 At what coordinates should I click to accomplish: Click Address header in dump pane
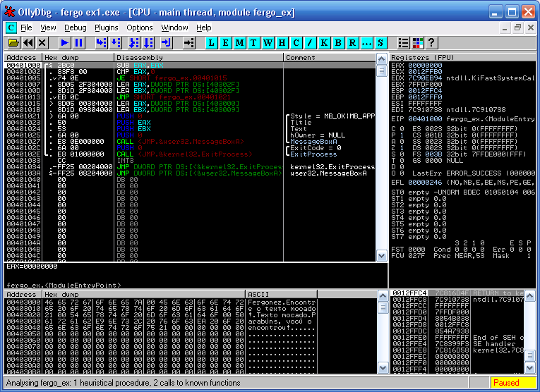click(x=23, y=294)
